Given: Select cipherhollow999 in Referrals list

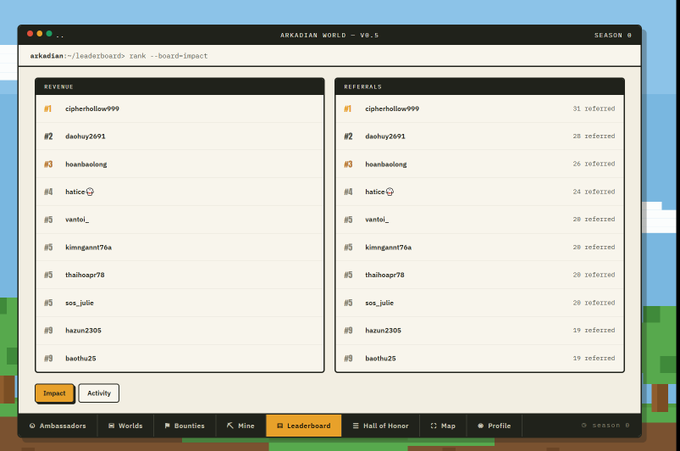Looking at the screenshot, I should coord(480,109).
